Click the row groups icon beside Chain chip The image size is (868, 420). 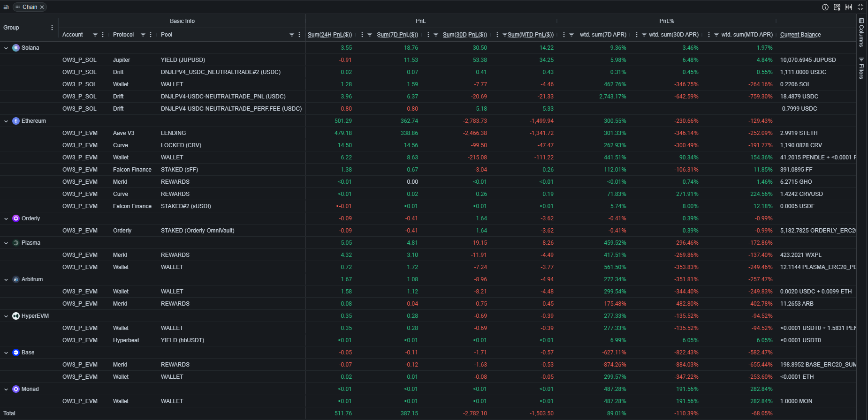pos(6,7)
